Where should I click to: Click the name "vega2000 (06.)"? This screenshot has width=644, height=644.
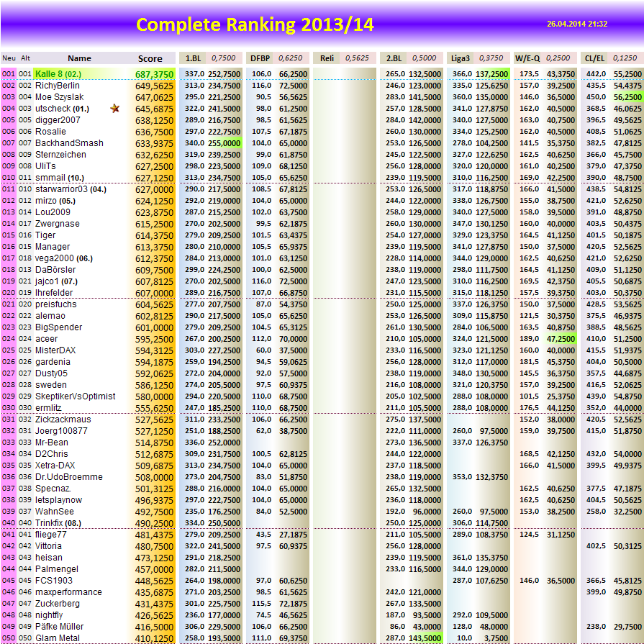63,258
